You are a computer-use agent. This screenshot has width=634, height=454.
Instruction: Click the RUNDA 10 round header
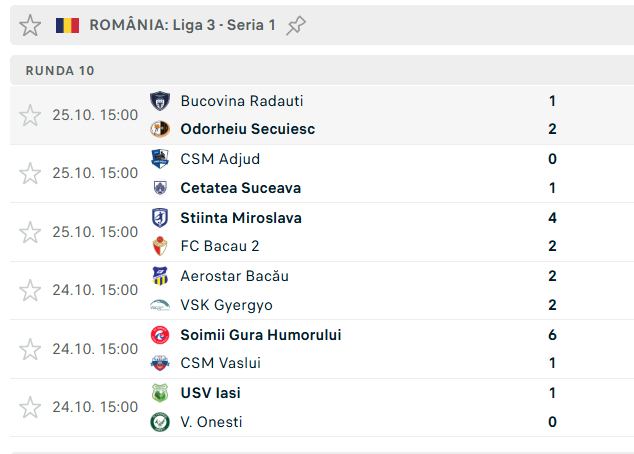tap(60, 71)
